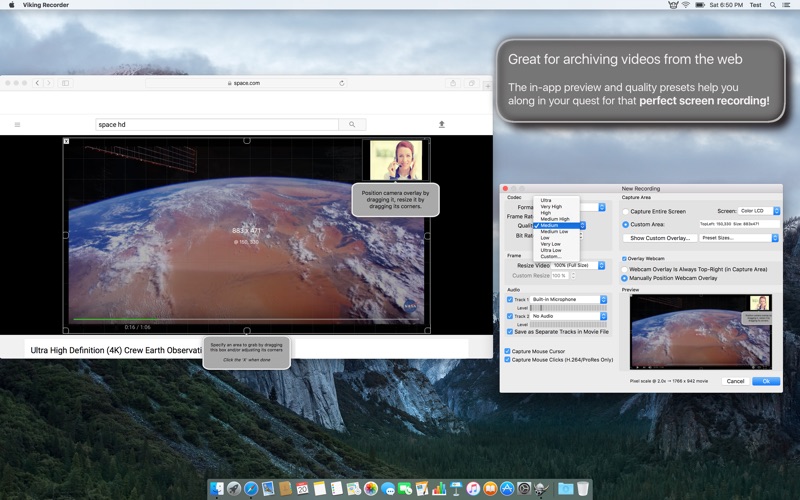Screen dimensions: 800x500
Task: Close the capture area with its X icon
Action: pyautogui.click(x=66, y=141)
